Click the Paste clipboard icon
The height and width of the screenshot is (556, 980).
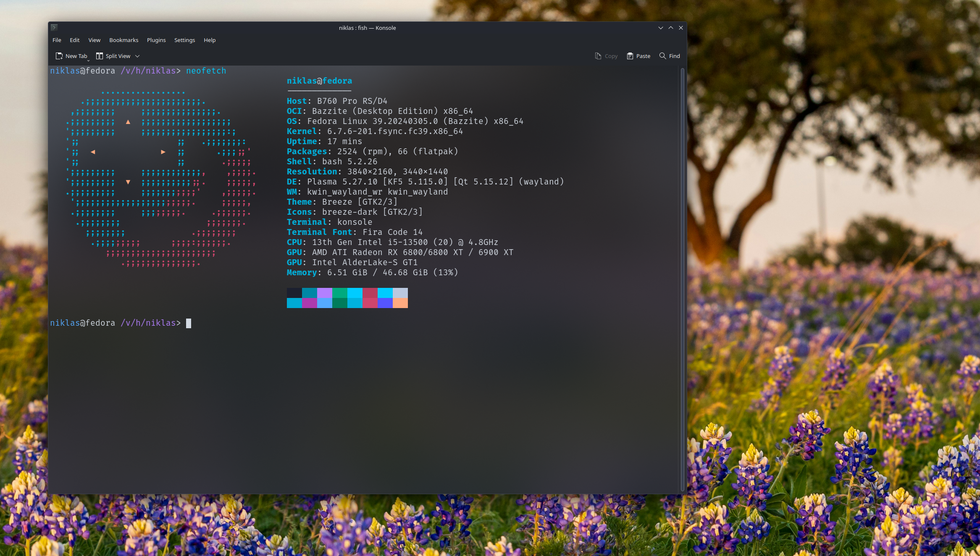pos(630,56)
